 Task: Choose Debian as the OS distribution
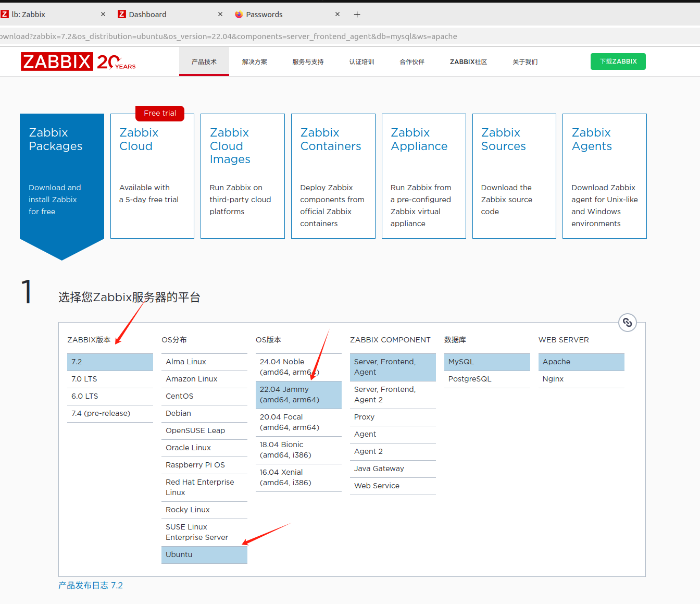click(x=178, y=413)
